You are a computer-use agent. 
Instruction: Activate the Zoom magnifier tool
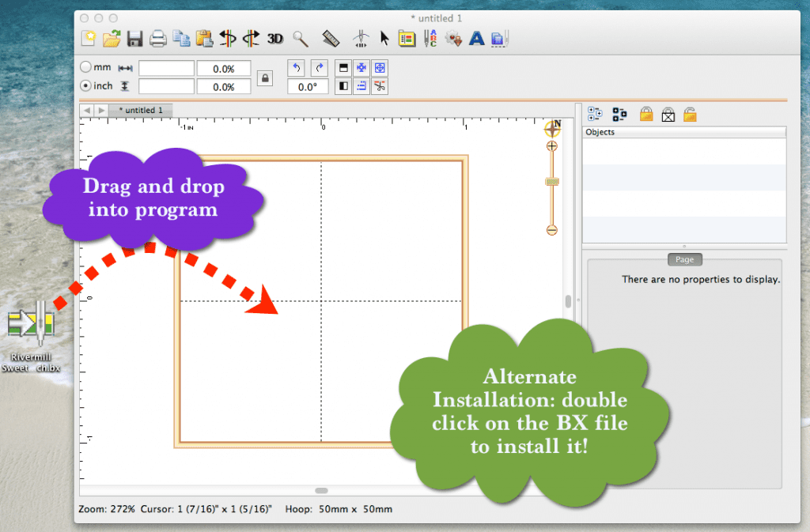(x=301, y=38)
